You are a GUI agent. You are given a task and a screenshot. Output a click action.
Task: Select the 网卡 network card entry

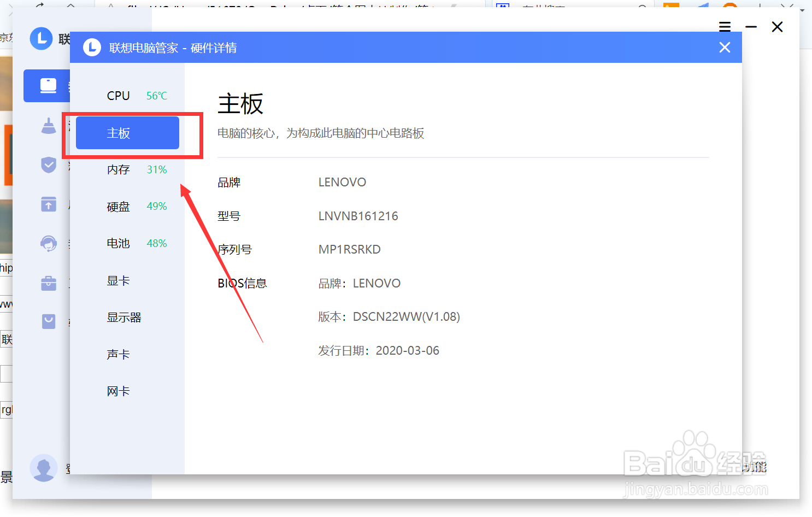point(118,391)
